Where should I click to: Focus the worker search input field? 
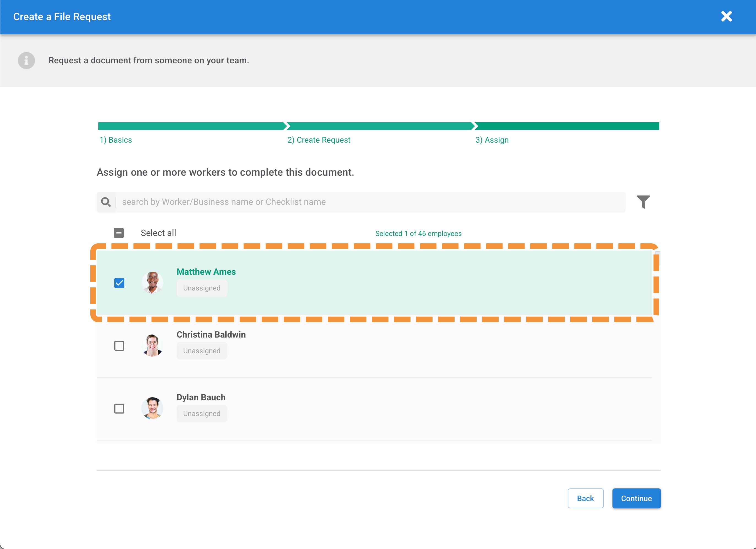pyautogui.click(x=370, y=202)
